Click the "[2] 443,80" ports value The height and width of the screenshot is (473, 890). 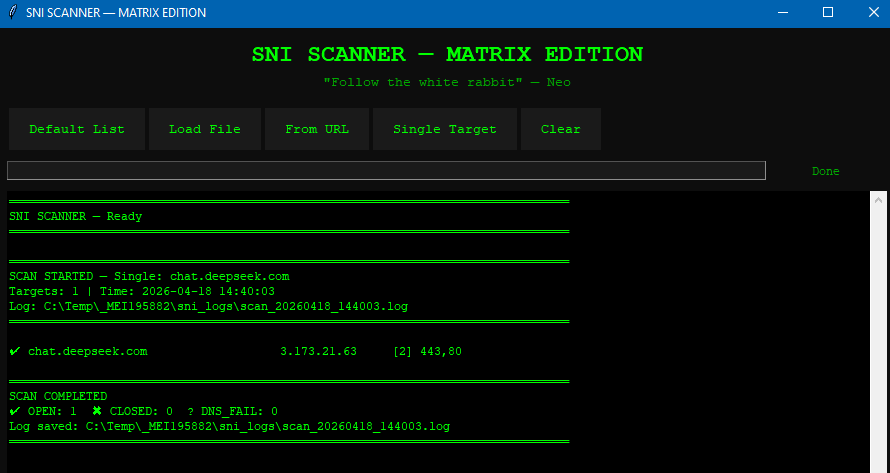pyautogui.click(x=427, y=351)
